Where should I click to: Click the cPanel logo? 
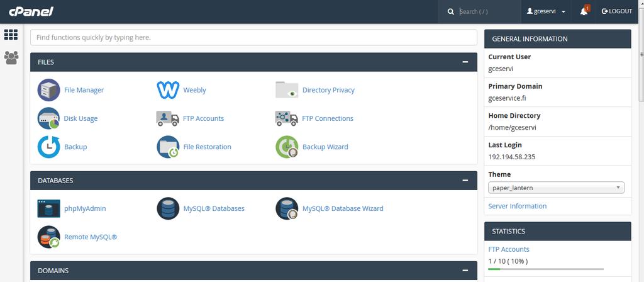(31, 11)
